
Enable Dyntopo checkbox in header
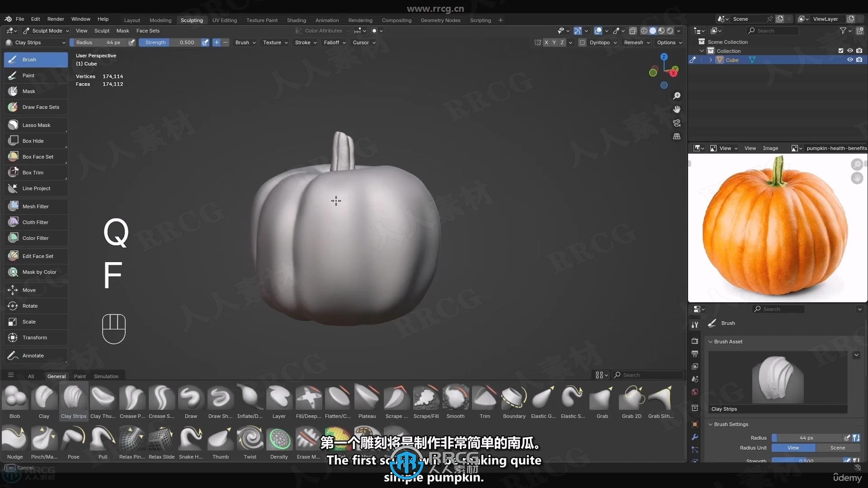pos(582,42)
